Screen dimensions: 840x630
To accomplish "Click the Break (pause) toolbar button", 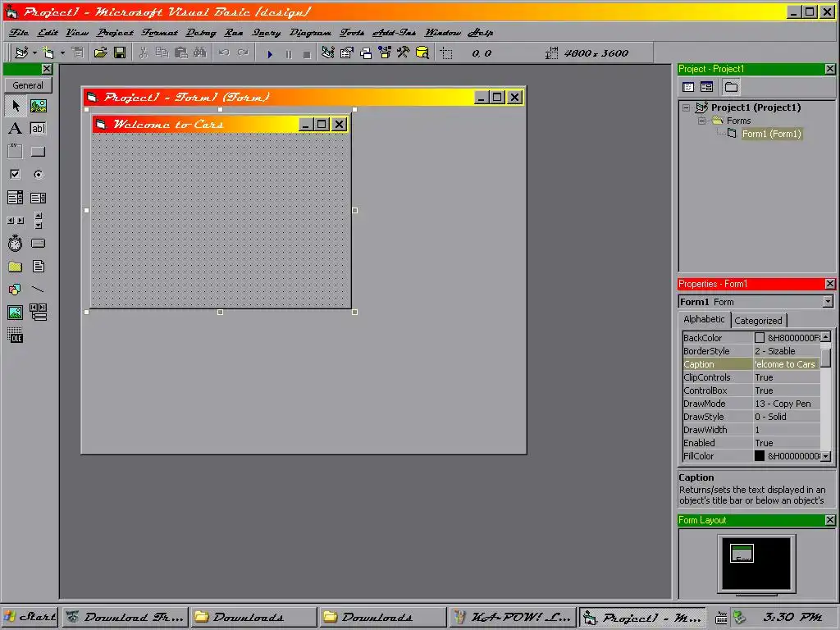I will point(289,53).
